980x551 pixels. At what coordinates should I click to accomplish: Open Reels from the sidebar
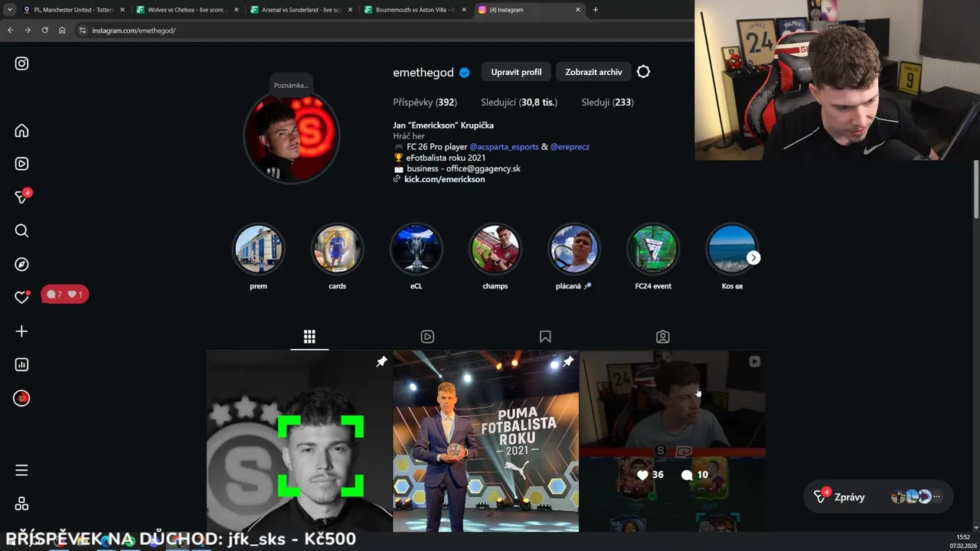click(x=21, y=164)
